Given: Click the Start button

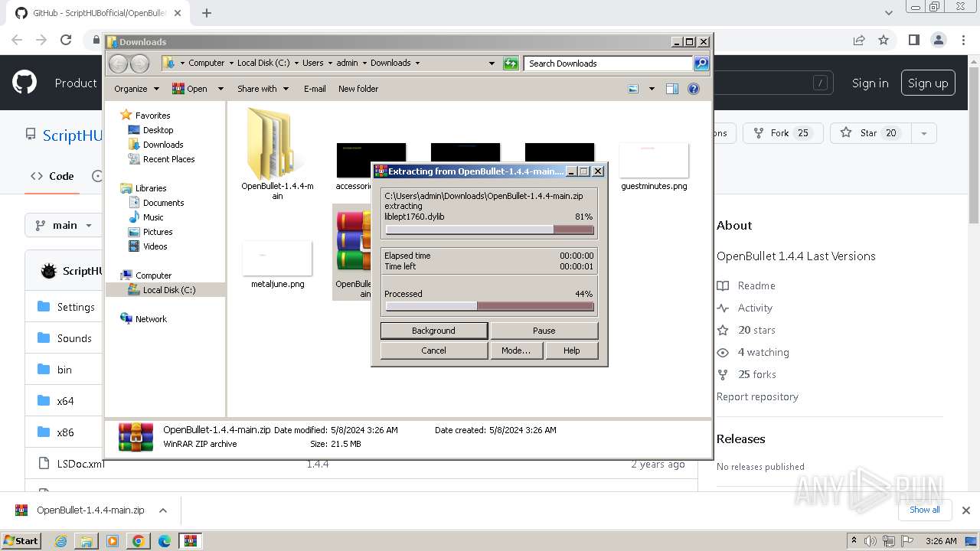Looking at the screenshot, I should click(21, 540).
